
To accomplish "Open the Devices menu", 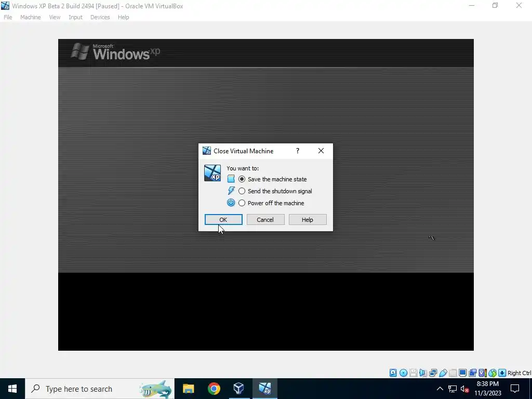I will [x=100, y=17].
